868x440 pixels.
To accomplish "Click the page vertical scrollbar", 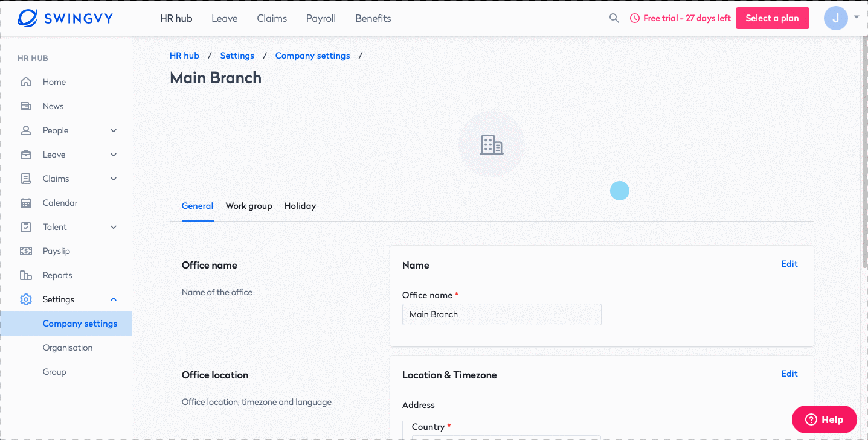I will 864,151.
